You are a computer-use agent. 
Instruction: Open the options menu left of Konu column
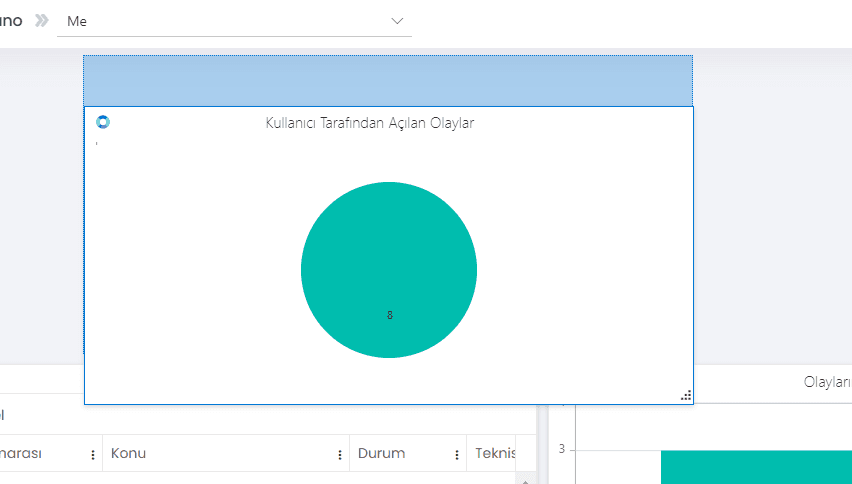click(93, 455)
